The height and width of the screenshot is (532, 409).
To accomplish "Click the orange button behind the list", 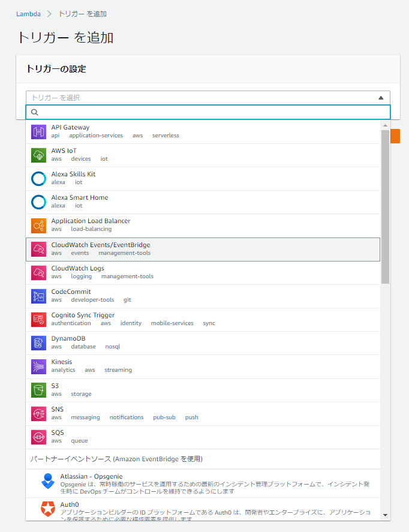I will 395,136.
